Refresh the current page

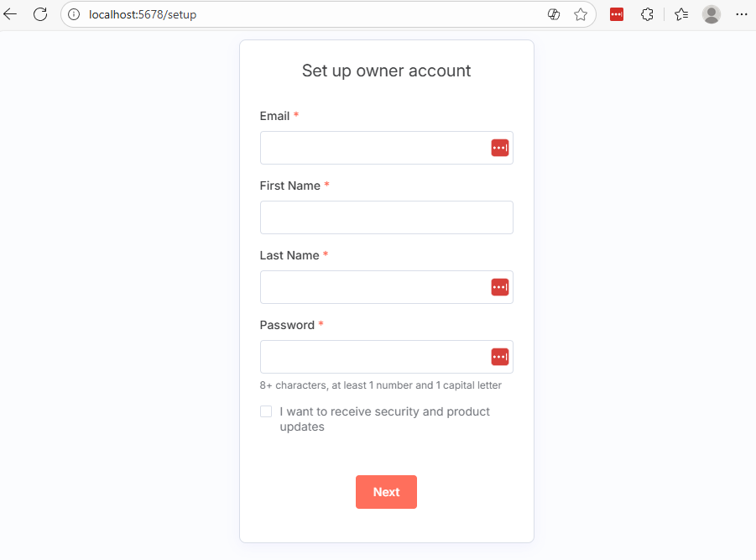39,14
